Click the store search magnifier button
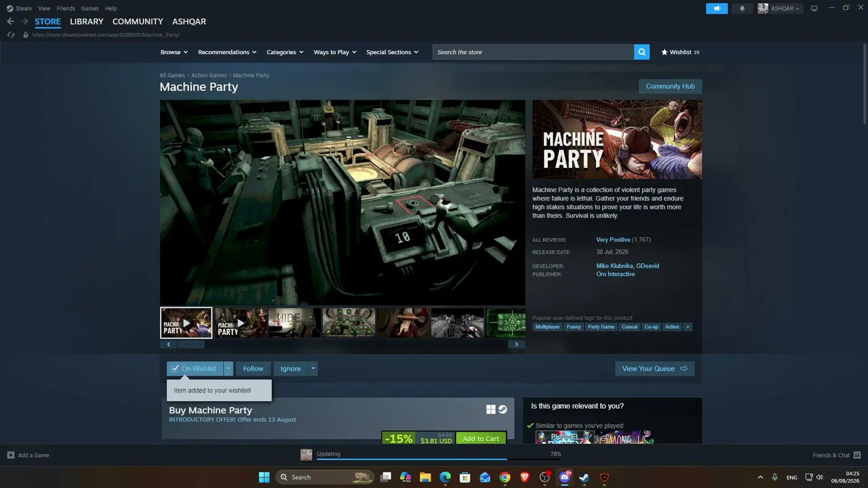 pos(642,52)
